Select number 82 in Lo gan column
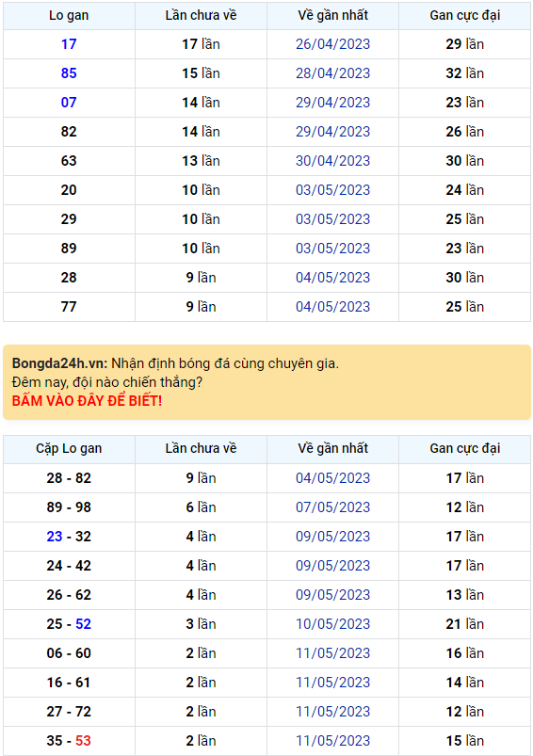This screenshot has height=756, width=533. point(69,132)
